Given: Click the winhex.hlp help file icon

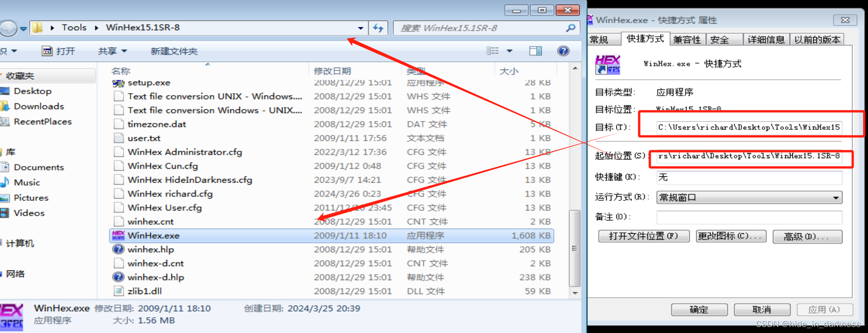Looking at the screenshot, I should [x=118, y=249].
